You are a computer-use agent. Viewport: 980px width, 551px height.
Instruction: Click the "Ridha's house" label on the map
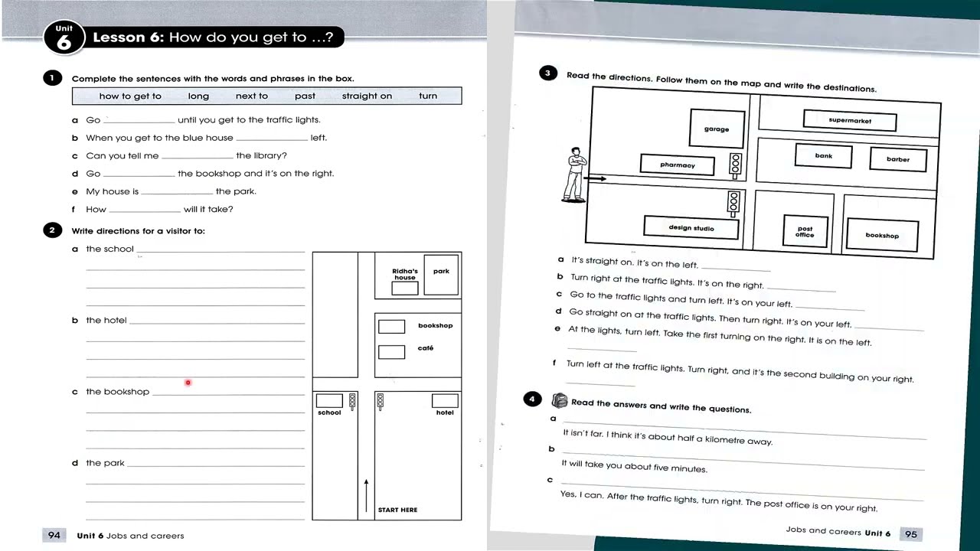point(405,274)
